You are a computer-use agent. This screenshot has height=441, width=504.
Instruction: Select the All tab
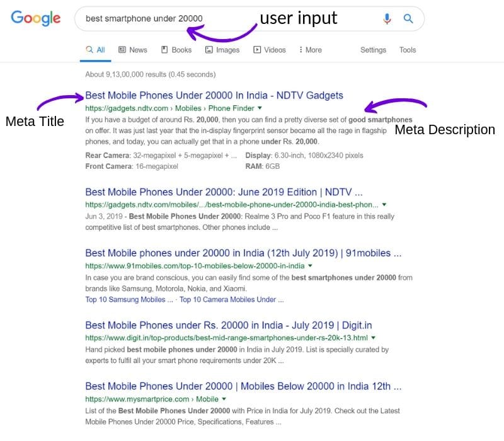tap(96, 50)
